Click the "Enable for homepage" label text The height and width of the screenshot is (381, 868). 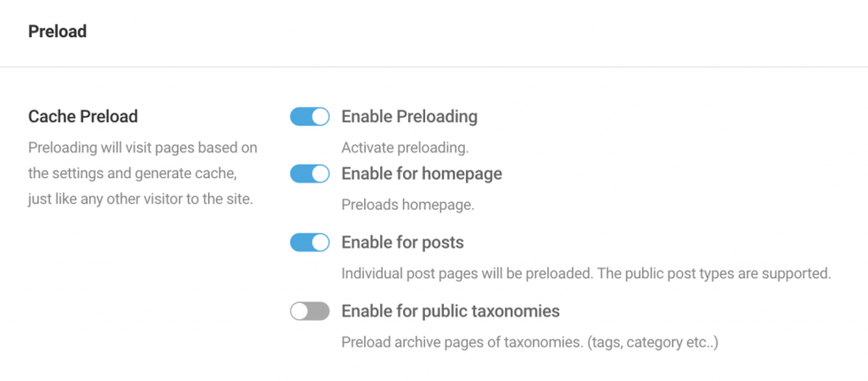[x=422, y=174]
